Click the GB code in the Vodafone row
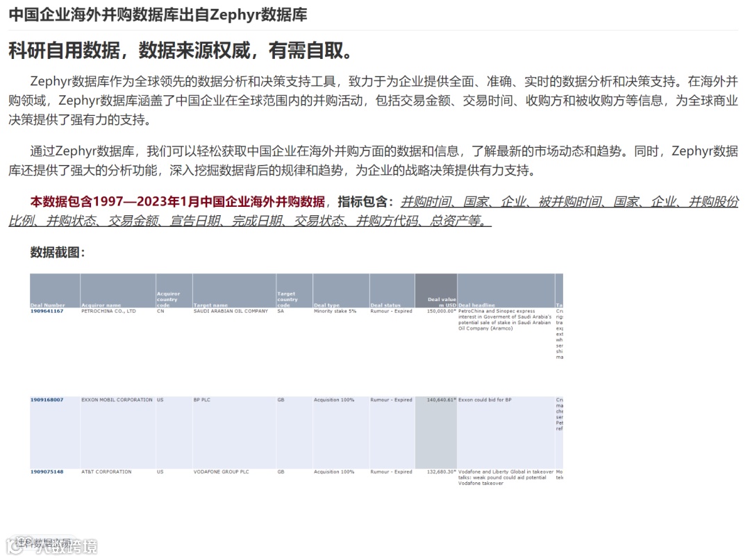This screenshot has width=750, height=560. pos(281,472)
